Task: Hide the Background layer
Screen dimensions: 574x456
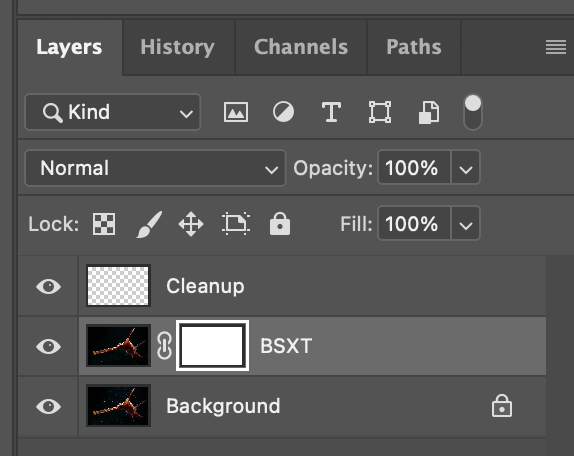Action: click(x=48, y=406)
